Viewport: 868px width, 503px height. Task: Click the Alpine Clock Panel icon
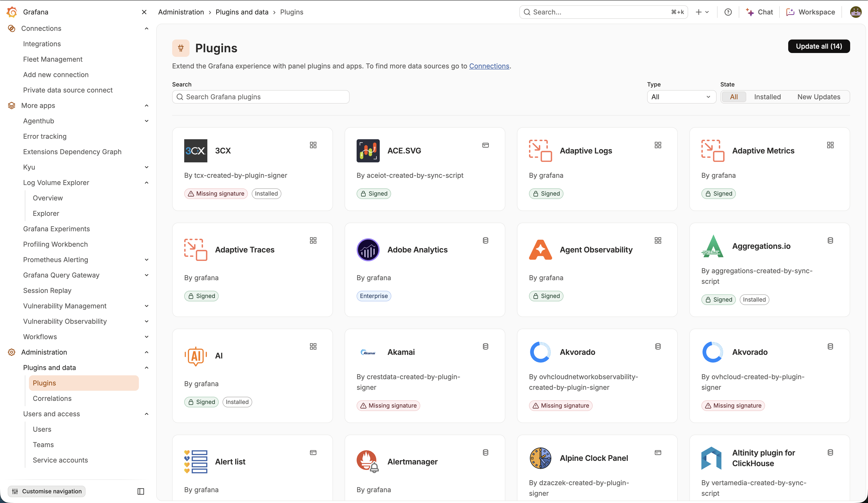pos(540,458)
